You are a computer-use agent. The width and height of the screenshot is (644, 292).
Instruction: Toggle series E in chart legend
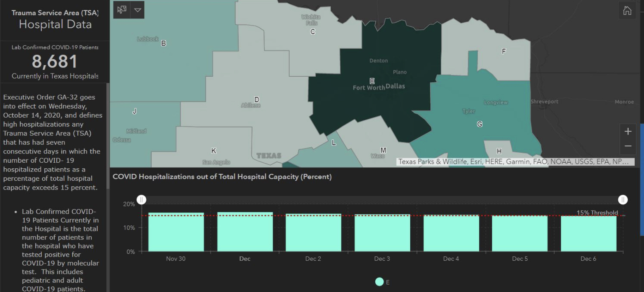pyautogui.click(x=379, y=282)
